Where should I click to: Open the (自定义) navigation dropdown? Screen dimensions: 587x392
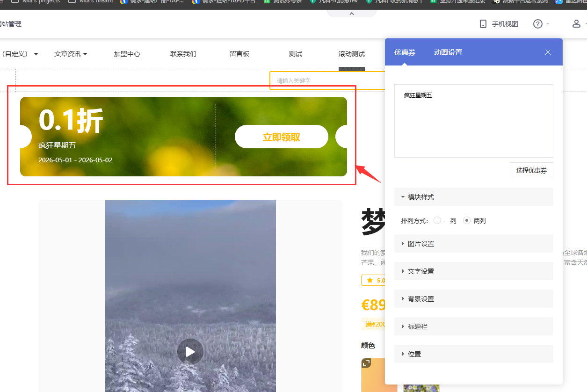click(x=20, y=54)
